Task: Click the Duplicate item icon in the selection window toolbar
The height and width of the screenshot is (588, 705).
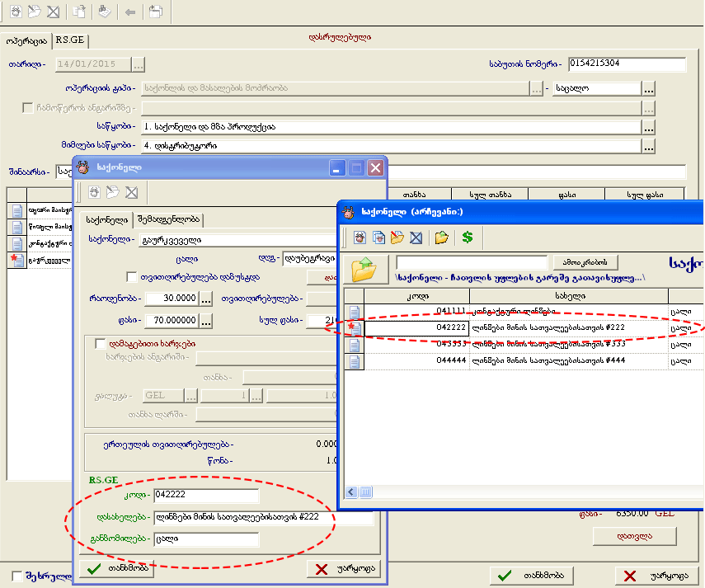Action: [378, 238]
